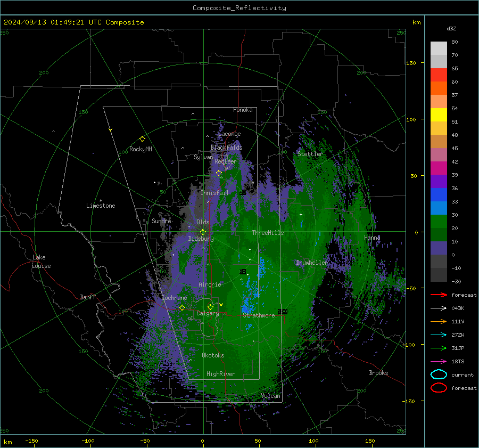
Task: Select the orange 111V arrow icon
Action: click(439, 321)
